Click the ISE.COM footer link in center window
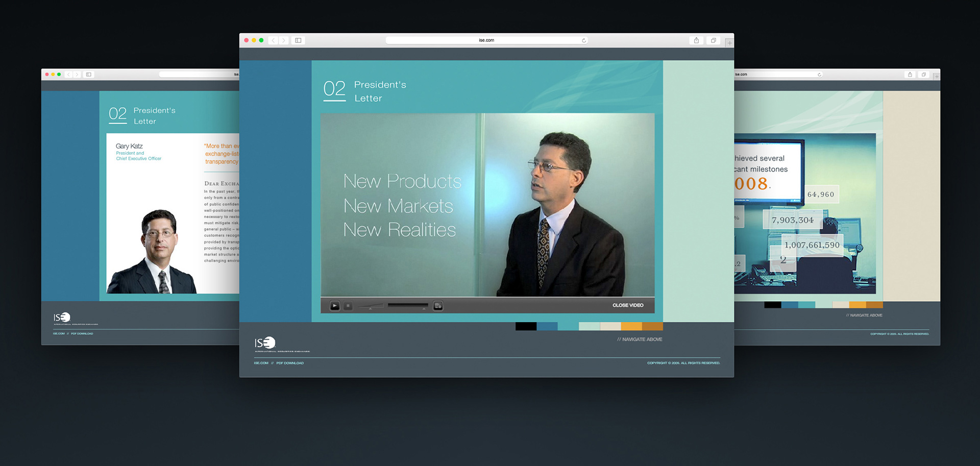The width and height of the screenshot is (980, 466). click(x=261, y=363)
